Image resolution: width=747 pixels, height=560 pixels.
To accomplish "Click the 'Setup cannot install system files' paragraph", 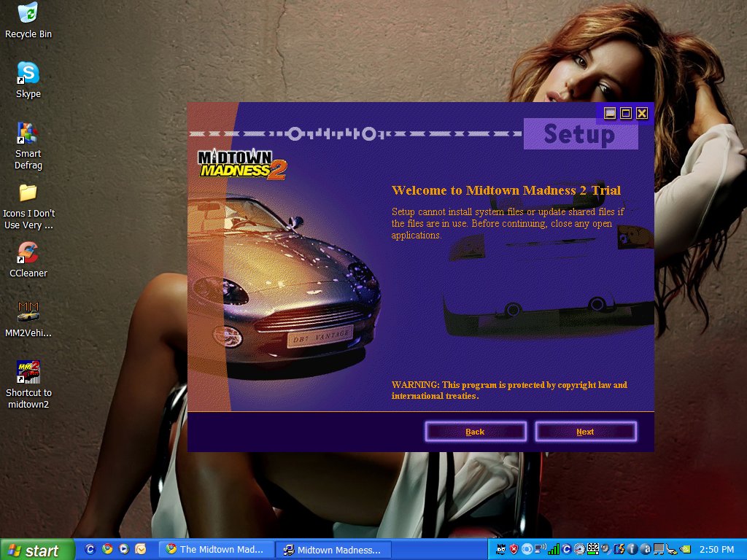I will pos(508,223).
